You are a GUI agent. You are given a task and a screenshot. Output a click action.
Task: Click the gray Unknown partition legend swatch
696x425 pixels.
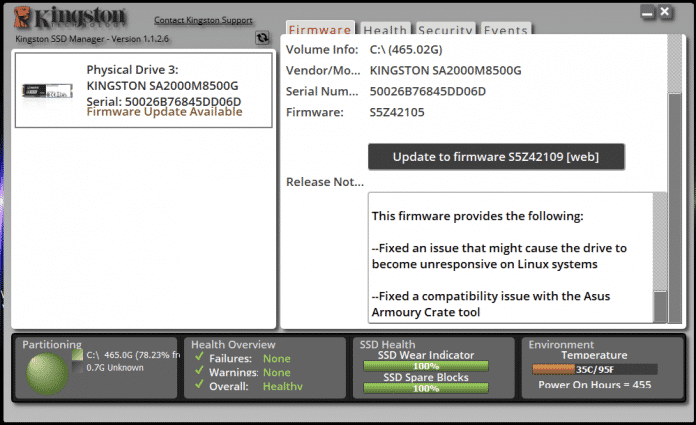[77, 368]
